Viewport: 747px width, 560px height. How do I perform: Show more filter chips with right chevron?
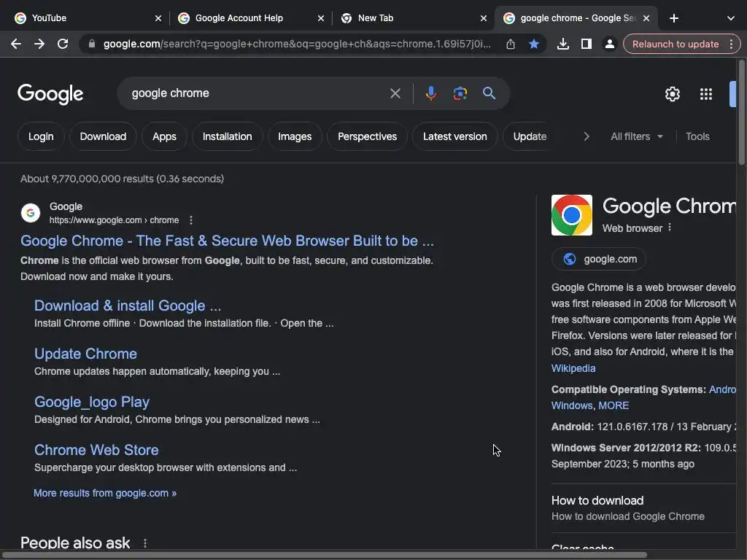587,136
